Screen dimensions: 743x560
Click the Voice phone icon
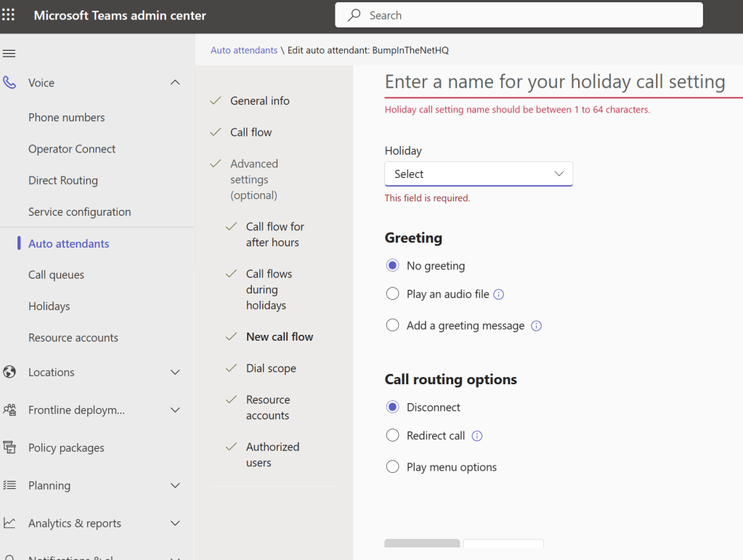coord(9,83)
